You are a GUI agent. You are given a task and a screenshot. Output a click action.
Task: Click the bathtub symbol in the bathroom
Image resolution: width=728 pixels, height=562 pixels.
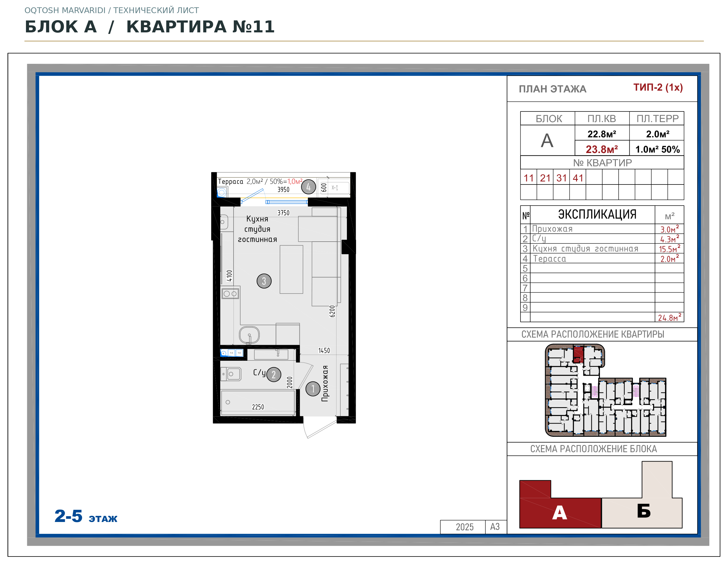[x=258, y=403]
